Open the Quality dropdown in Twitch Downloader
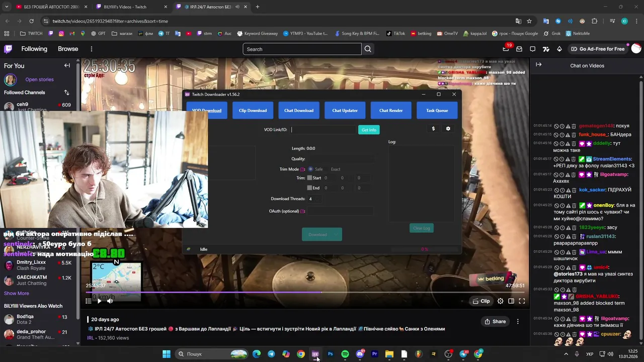Viewport: 644px width, 362px height. pos(341,159)
